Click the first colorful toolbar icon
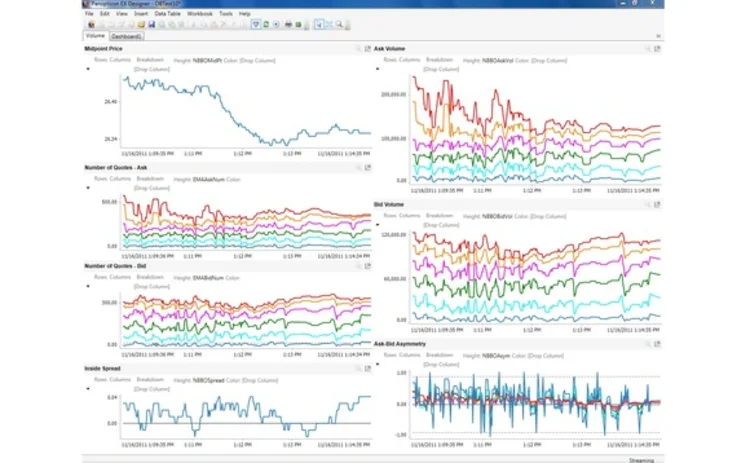Image resolution: width=750 pixels, height=463 pixels. tap(91, 24)
